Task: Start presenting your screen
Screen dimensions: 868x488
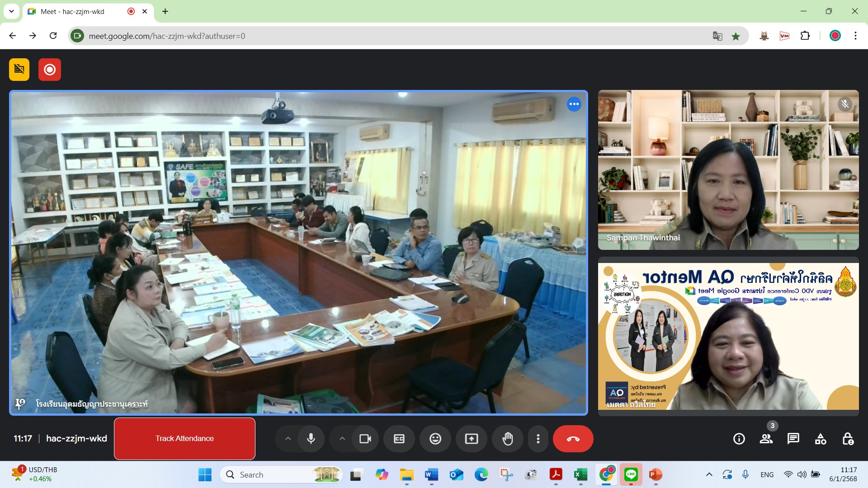Action: [472, 439]
